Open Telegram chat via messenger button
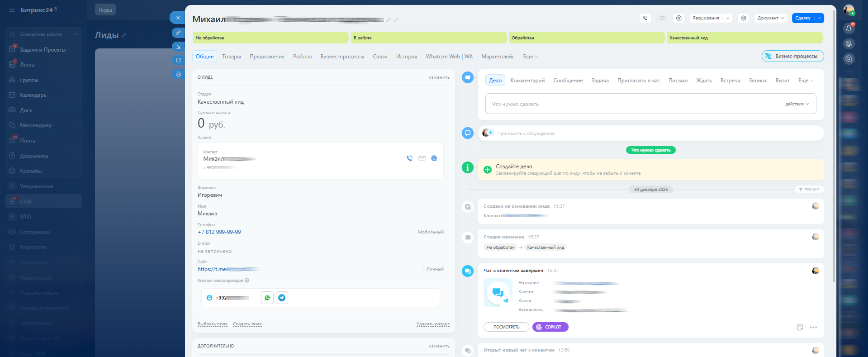This screenshot has height=357, width=868. tap(282, 298)
